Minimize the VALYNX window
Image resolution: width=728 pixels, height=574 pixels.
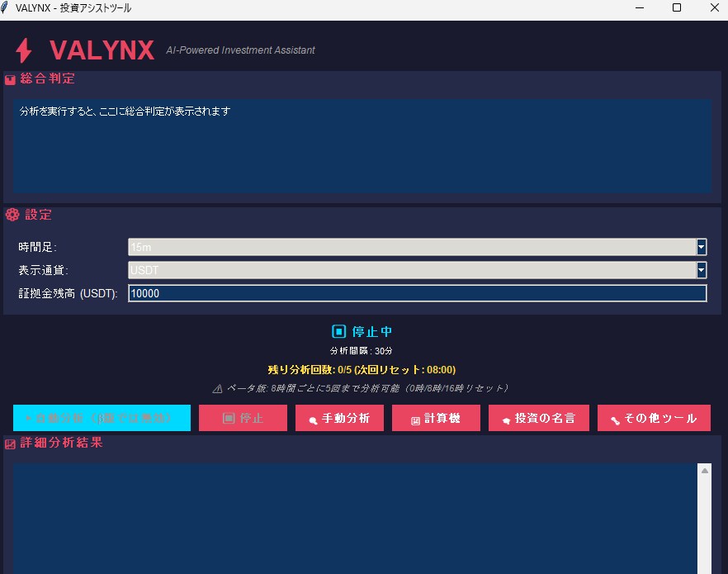[x=640, y=8]
